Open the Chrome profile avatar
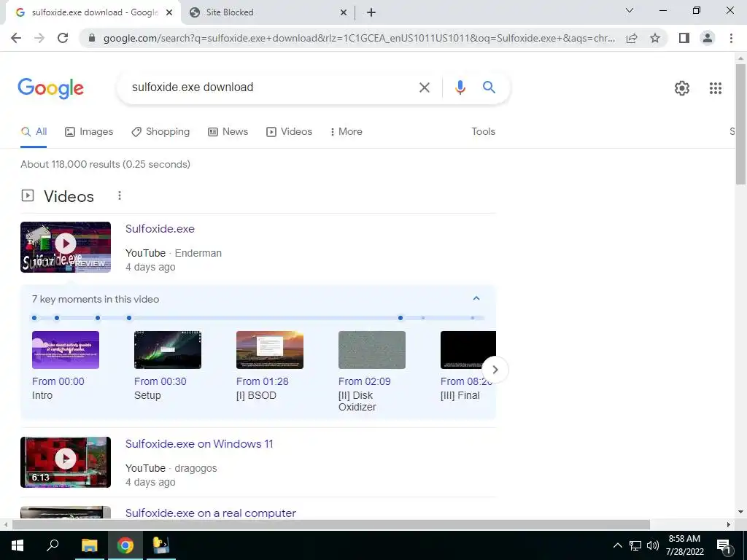747x560 pixels. click(708, 38)
